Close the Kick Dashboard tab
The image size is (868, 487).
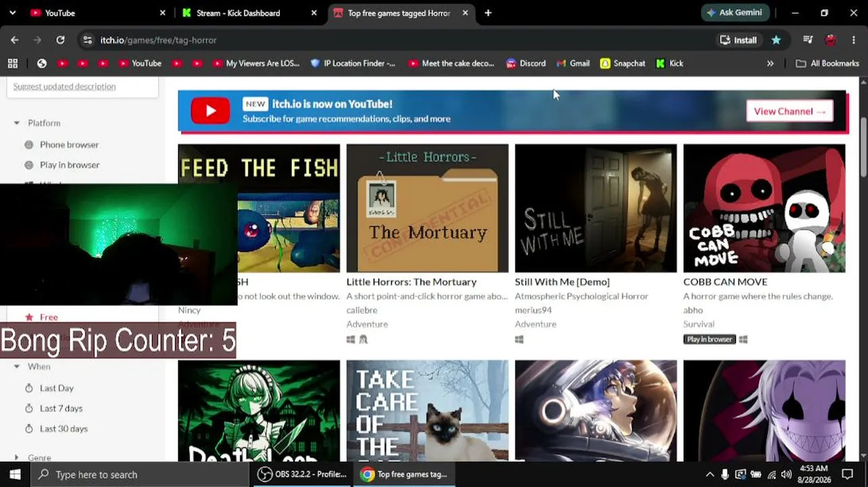tap(314, 13)
